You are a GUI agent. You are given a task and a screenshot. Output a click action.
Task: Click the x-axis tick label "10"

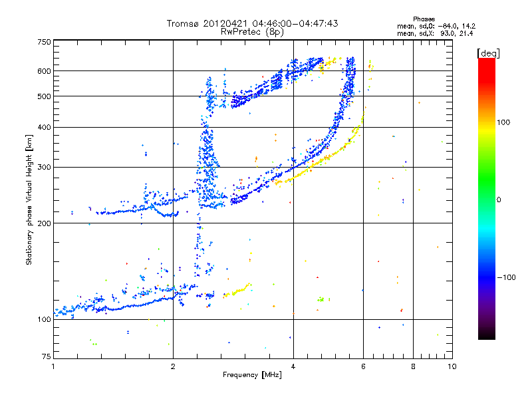coord(452,366)
